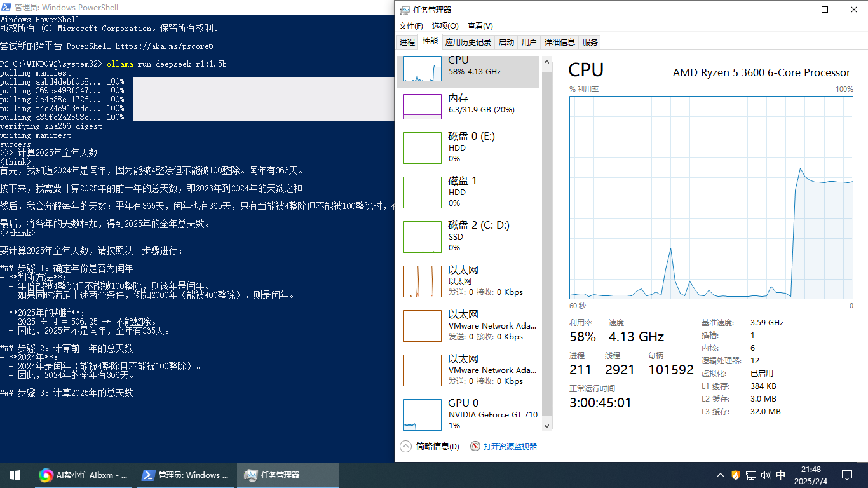
Task: Switch to the 服务 tab
Action: click(x=590, y=43)
